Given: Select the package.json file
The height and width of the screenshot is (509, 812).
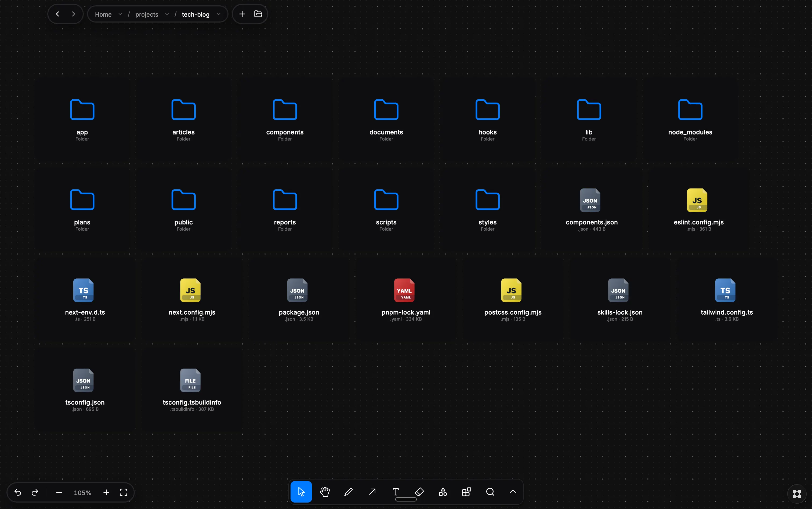Looking at the screenshot, I should (x=299, y=300).
